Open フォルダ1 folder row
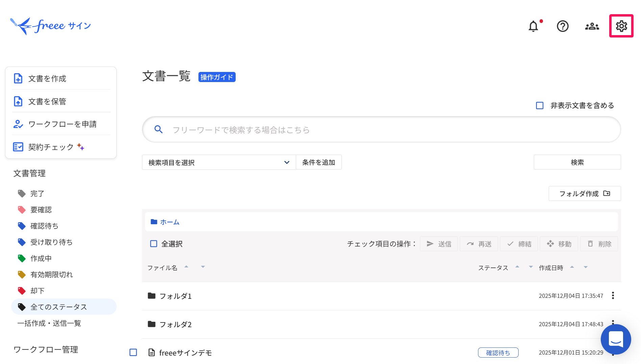641x364 pixels. click(x=381, y=296)
